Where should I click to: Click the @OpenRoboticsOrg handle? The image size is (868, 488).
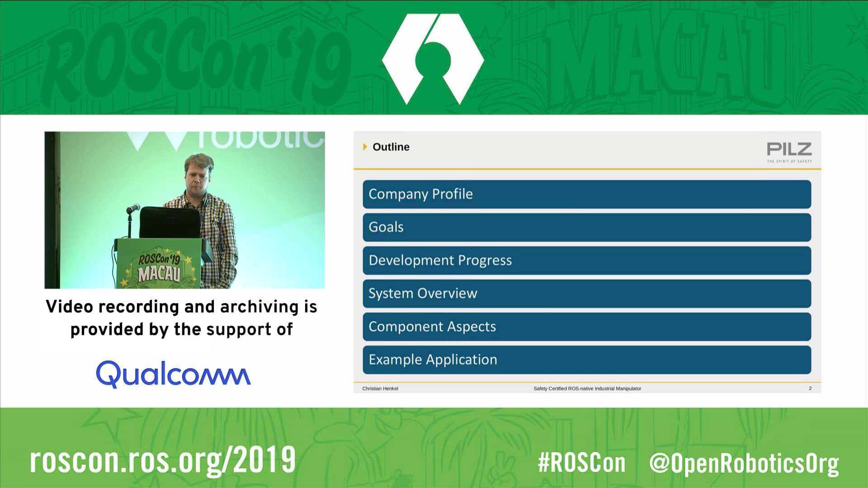[744, 464]
